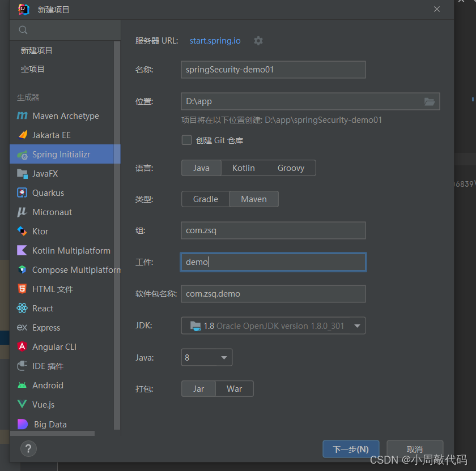The height and width of the screenshot is (471, 476).
Task: Click the Quarkus icon
Action: tap(22, 192)
